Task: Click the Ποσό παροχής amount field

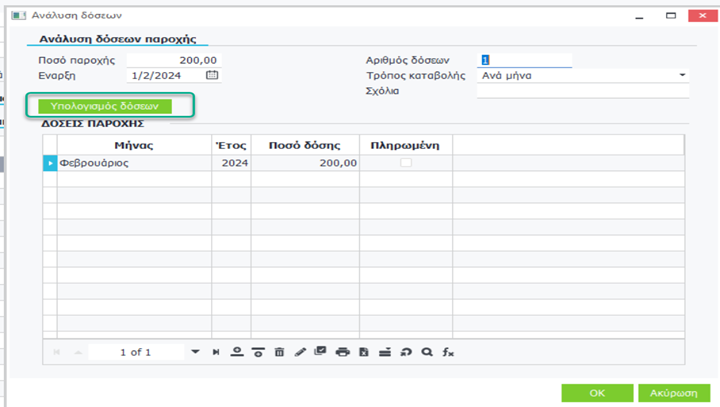Action: [174, 60]
